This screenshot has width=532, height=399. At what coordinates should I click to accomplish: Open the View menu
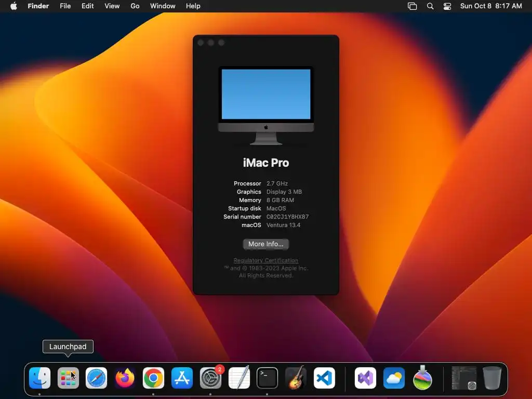[x=112, y=6]
